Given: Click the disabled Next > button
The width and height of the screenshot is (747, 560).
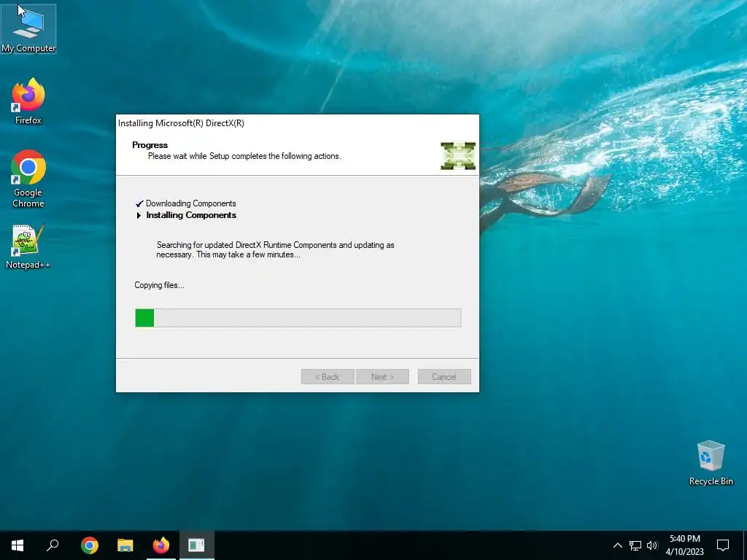Looking at the screenshot, I should tap(382, 377).
